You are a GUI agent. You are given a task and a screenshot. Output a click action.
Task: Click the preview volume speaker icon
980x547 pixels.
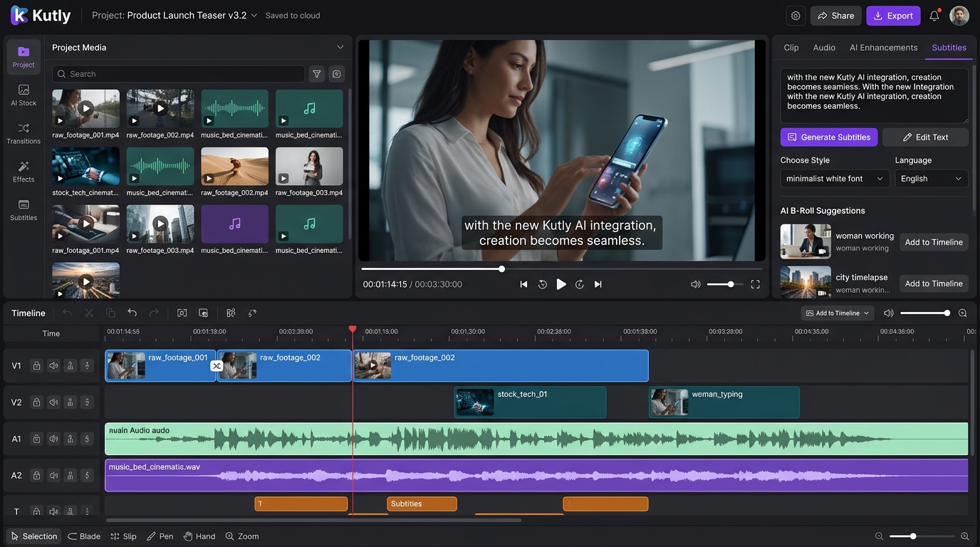pos(696,284)
